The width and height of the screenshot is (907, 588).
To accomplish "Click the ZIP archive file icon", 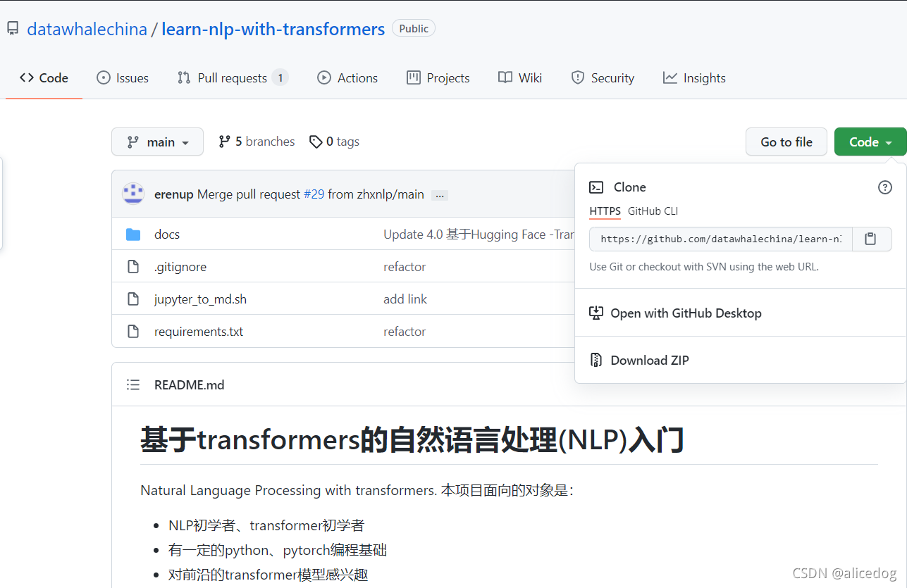I will click(x=596, y=361).
